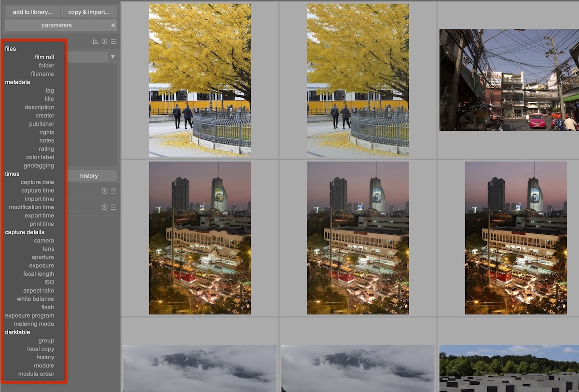Click the history button

(x=89, y=176)
